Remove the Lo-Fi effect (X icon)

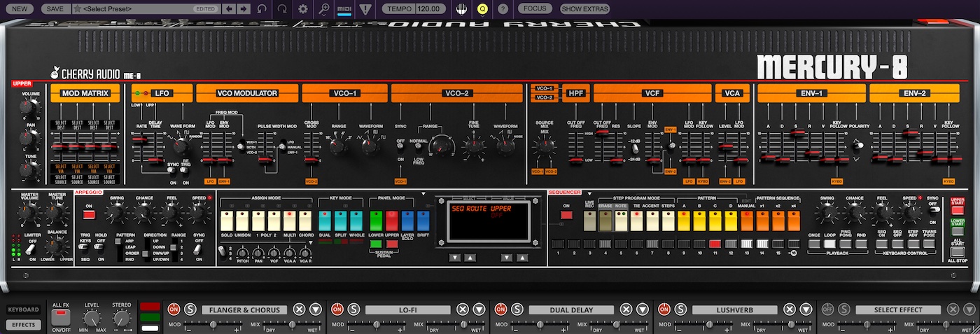[x=463, y=309]
